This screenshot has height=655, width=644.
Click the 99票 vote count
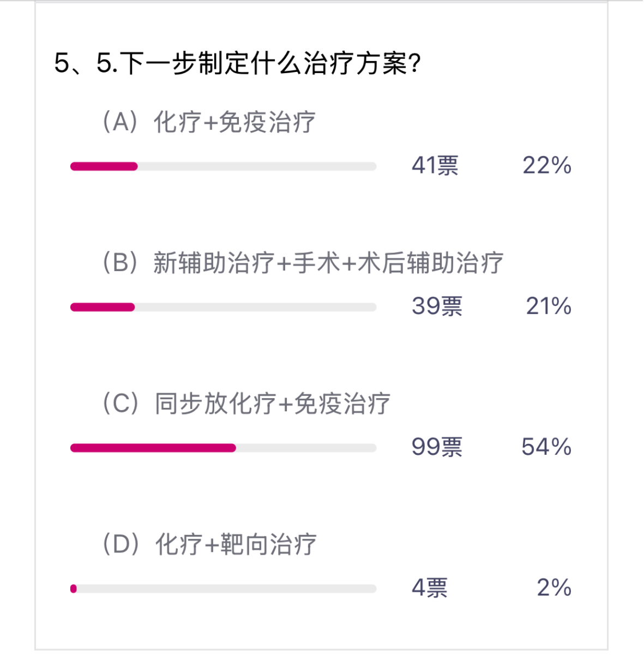[x=437, y=447]
